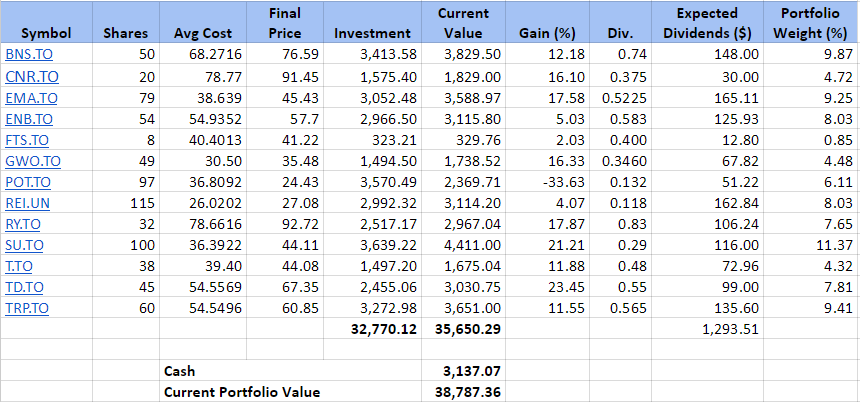The image size is (860, 402).
Task: Select POT.TO final price 24.43
Action: 285,183
